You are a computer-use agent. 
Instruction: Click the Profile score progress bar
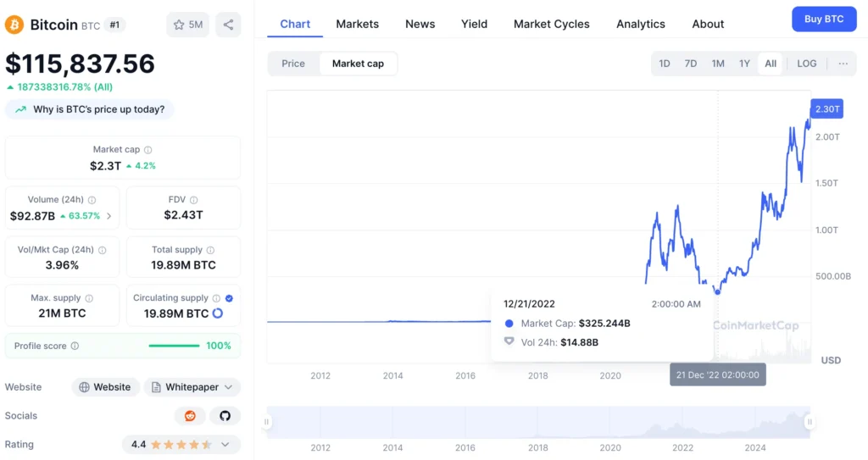click(x=174, y=346)
